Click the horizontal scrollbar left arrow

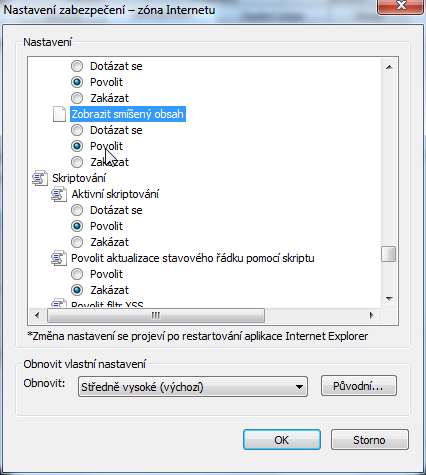37,315
